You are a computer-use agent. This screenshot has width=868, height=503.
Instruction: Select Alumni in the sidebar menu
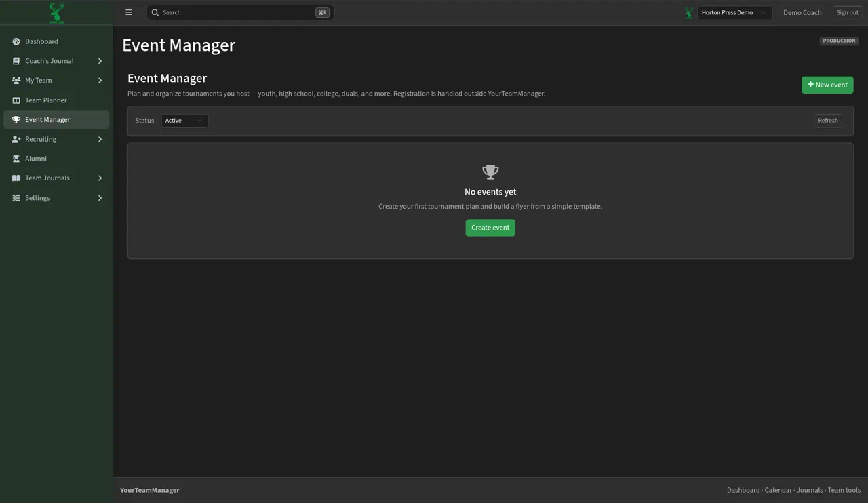tap(56, 159)
